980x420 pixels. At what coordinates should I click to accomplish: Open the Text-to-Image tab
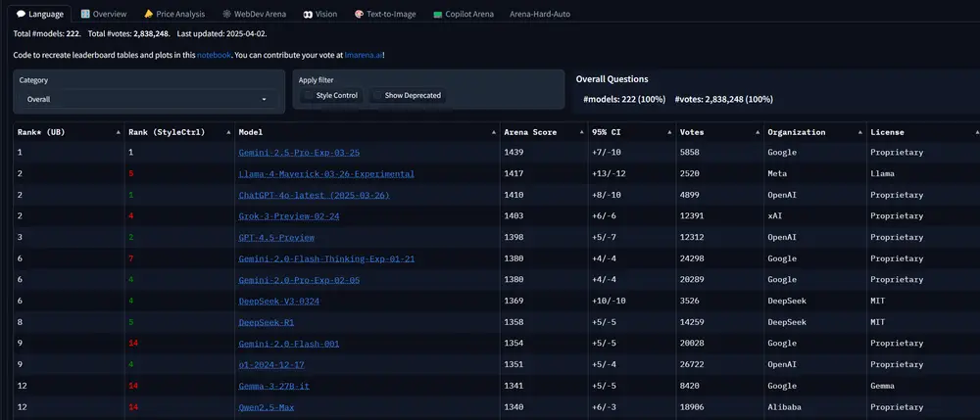click(x=385, y=14)
